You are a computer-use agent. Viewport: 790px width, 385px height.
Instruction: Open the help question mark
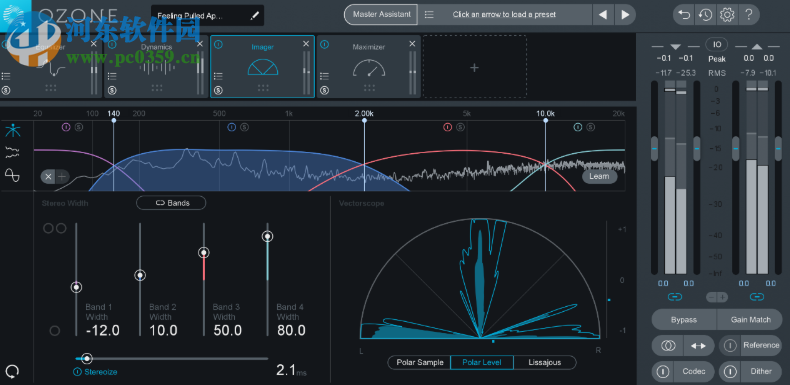[748, 15]
